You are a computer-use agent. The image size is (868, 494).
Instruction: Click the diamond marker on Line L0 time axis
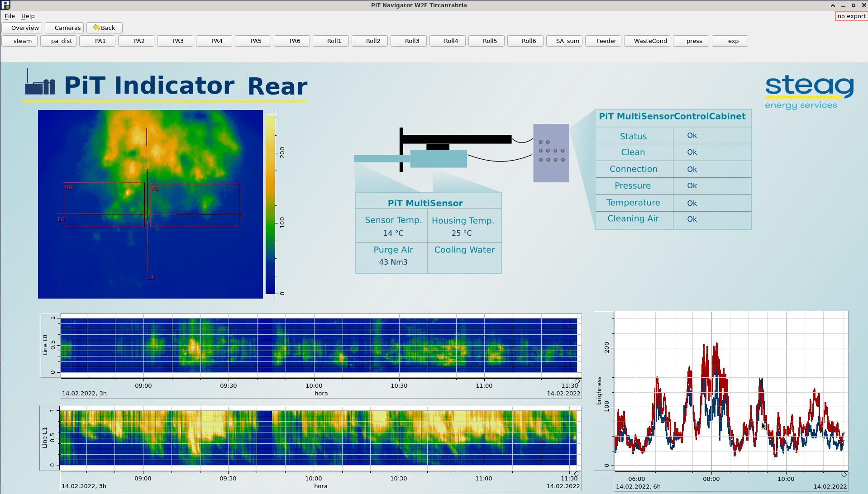tap(577, 382)
